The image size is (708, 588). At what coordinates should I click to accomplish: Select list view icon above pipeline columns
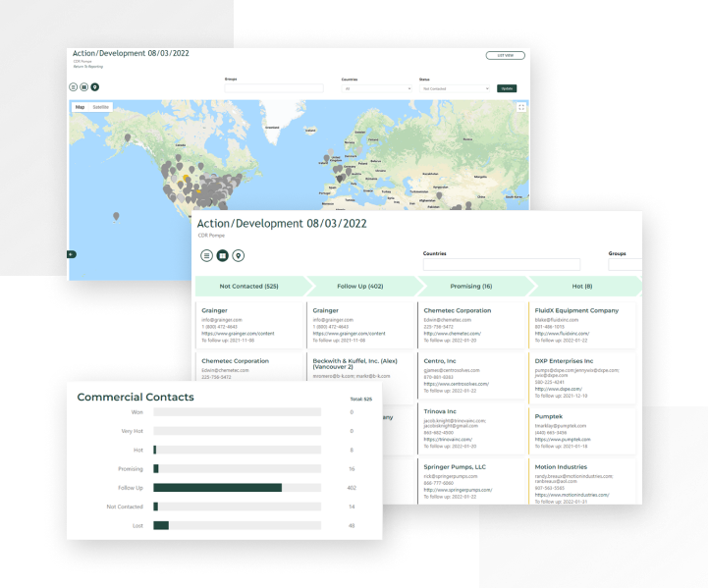point(207,256)
